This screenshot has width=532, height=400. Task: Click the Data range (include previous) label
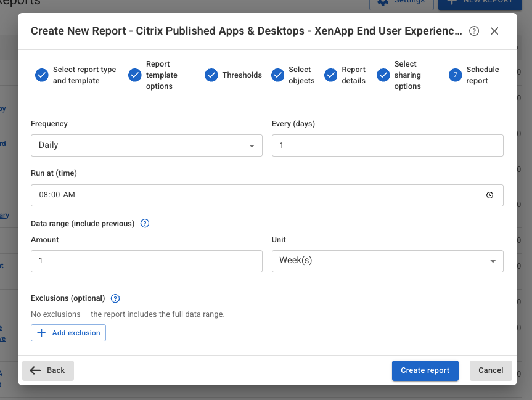83,224
